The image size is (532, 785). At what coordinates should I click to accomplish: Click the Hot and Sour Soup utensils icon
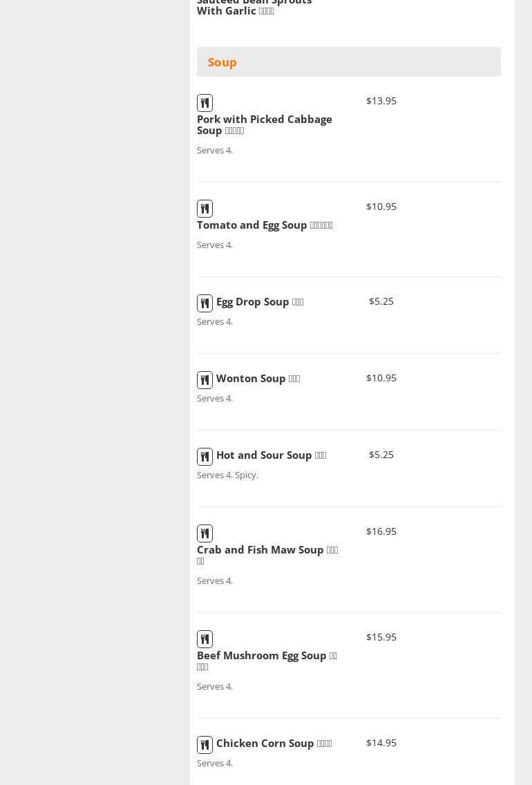tap(205, 457)
